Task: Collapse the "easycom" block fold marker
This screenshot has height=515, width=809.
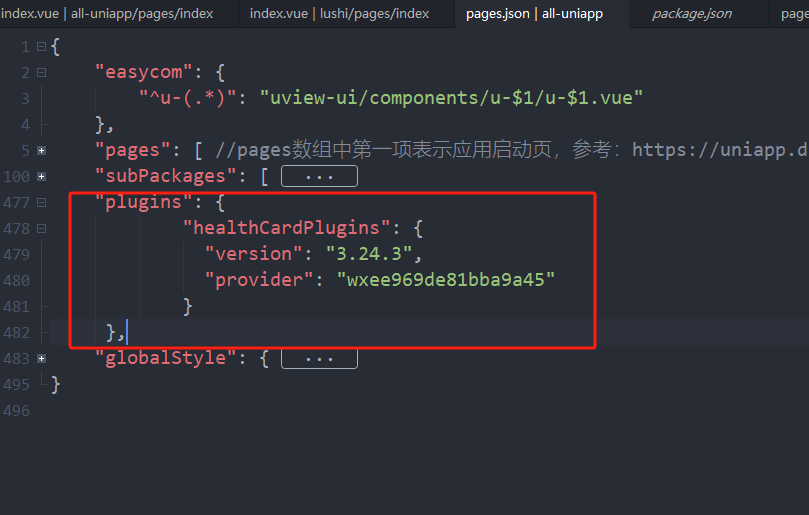Action: (x=41, y=73)
